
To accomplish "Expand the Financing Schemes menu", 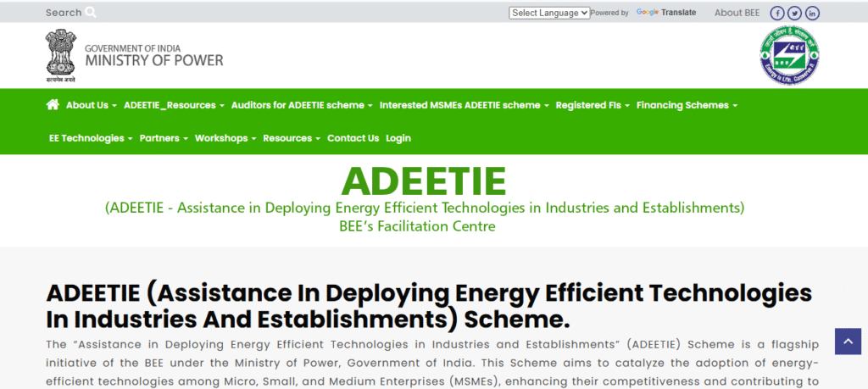I will point(687,105).
